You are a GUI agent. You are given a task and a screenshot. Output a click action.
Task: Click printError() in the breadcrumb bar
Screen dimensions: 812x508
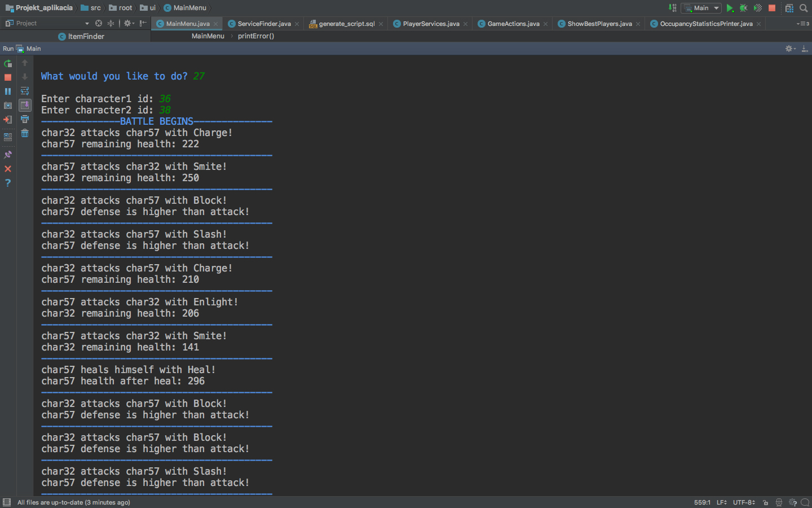(256, 36)
